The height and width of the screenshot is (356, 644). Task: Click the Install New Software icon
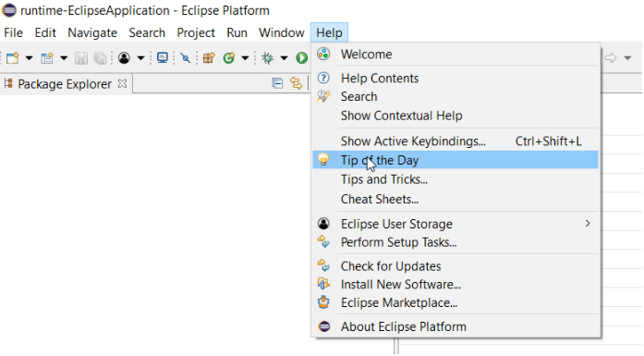323,284
